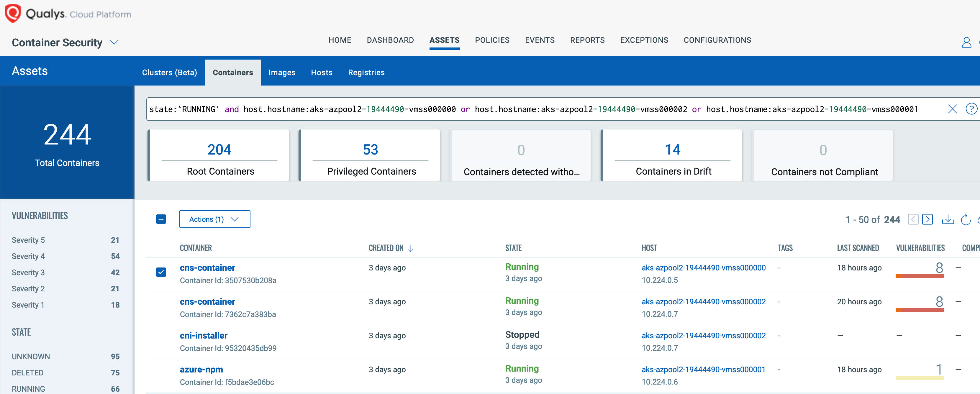Toggle the Created On sort arrow
This screenshot has height=394, width=980.
click(411, 248)
